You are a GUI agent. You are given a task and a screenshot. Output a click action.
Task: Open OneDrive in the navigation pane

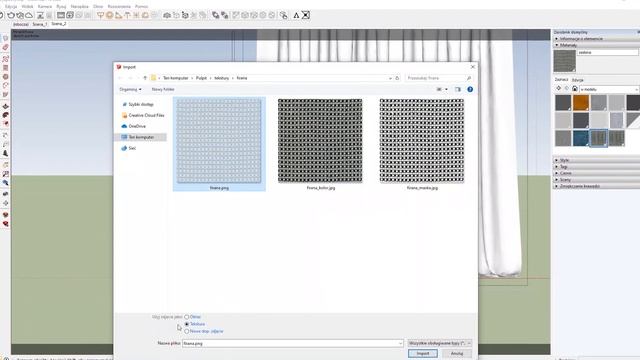(x=137, y=127)
